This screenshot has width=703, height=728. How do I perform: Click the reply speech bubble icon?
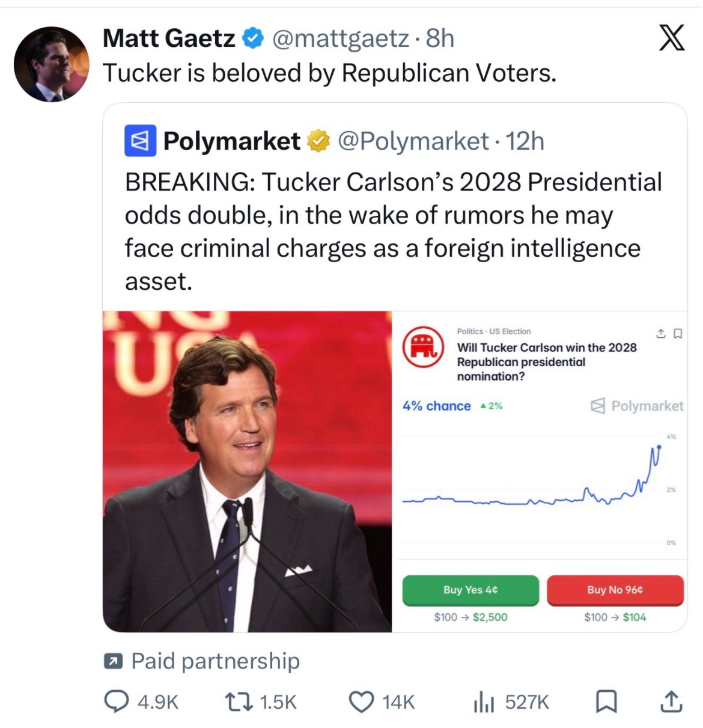(x=117, y=701)
